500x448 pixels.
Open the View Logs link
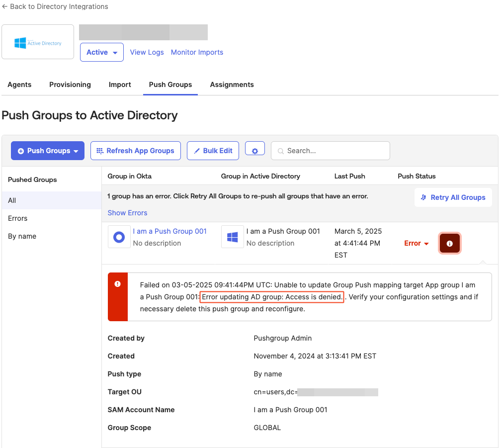(x=147, y=52)
